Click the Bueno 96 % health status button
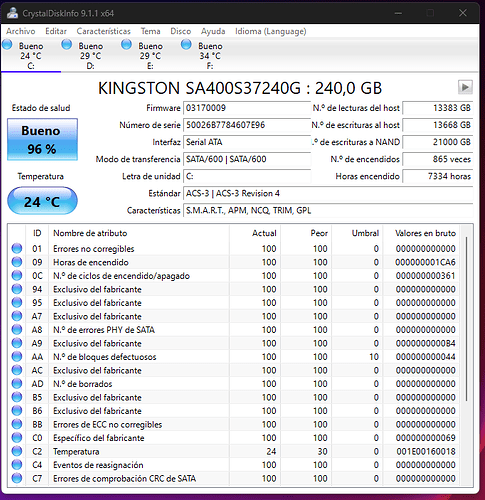485x500 pixels. pos(42,139)
